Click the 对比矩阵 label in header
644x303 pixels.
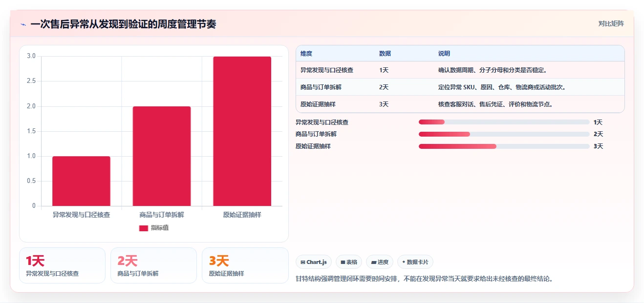(x=611, y=23)
